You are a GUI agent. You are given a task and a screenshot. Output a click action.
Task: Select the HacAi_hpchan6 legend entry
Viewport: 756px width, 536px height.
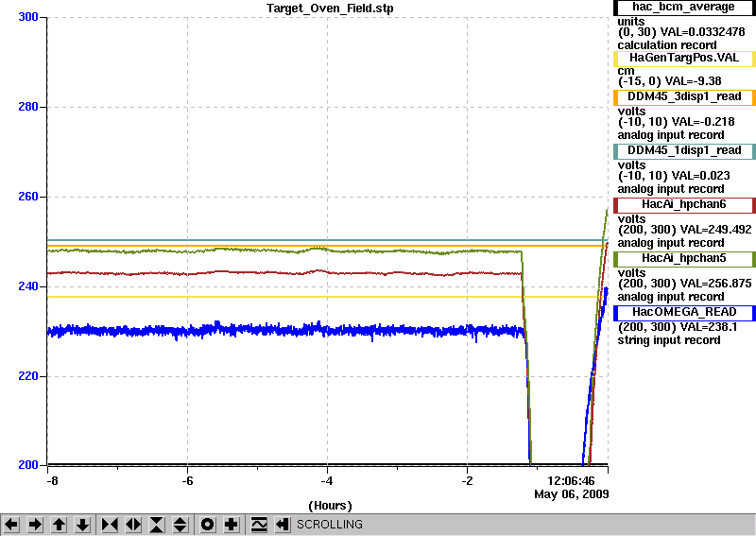point(684,205)
